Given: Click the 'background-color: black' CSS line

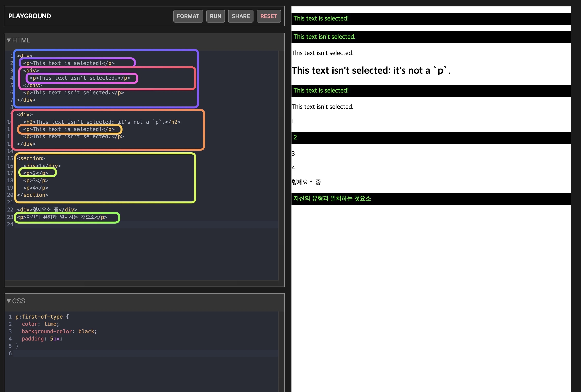Looking at the screenshot, I should point(59,331).
